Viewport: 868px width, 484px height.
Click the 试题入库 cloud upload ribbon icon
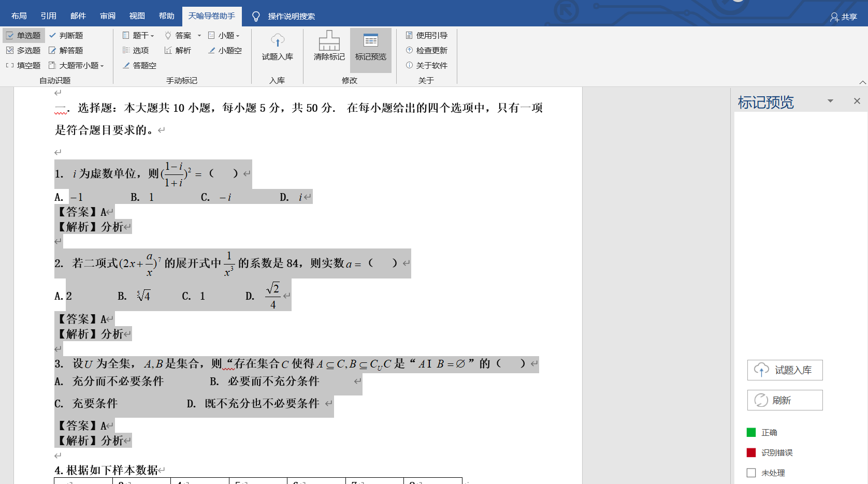coord(277,41)
